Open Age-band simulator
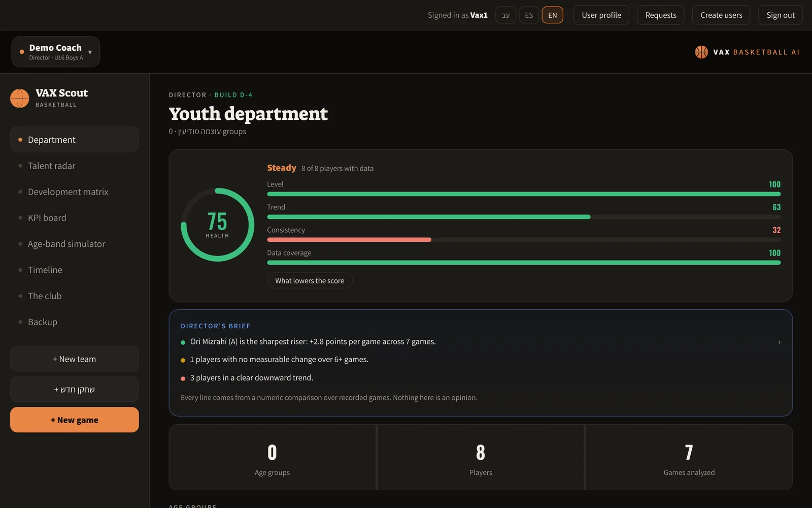Viewport: 812px width, 508px height. coord(75,244)
